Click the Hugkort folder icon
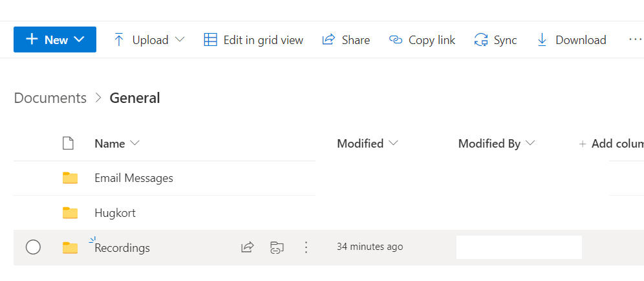Viewport: 644px width, 281px height. coord(70,212)
